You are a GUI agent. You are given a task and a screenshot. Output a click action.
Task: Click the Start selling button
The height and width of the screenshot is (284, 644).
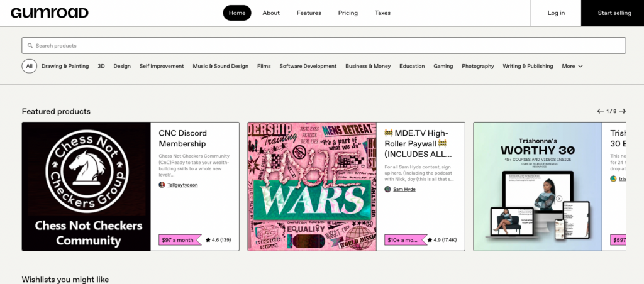(613, 13)
